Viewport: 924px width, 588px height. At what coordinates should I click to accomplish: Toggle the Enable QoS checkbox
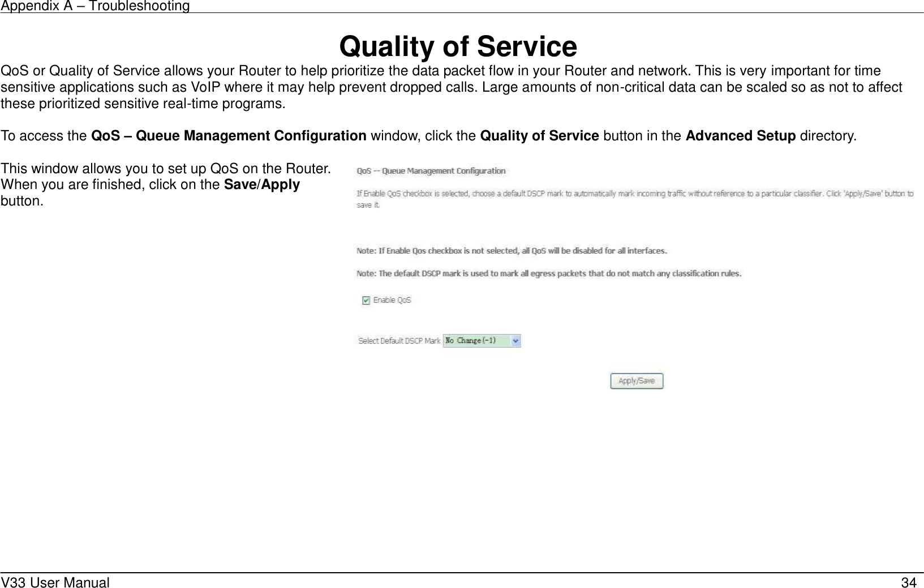pos(366,301)
